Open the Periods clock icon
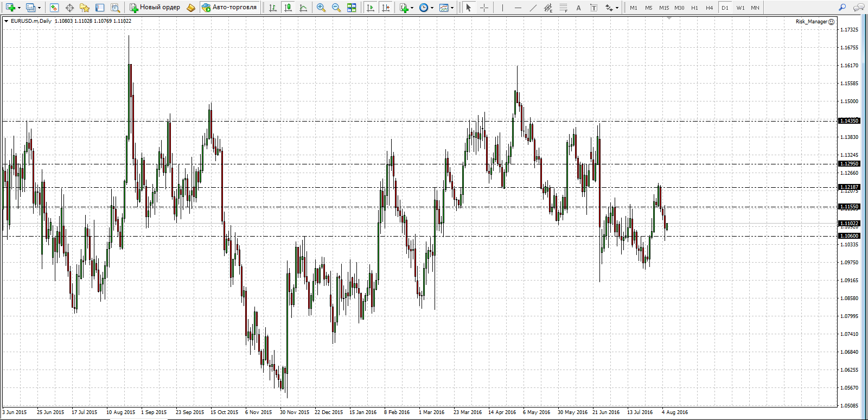The width and height of the screenshot is (868, 420). [x=424, y=8]
